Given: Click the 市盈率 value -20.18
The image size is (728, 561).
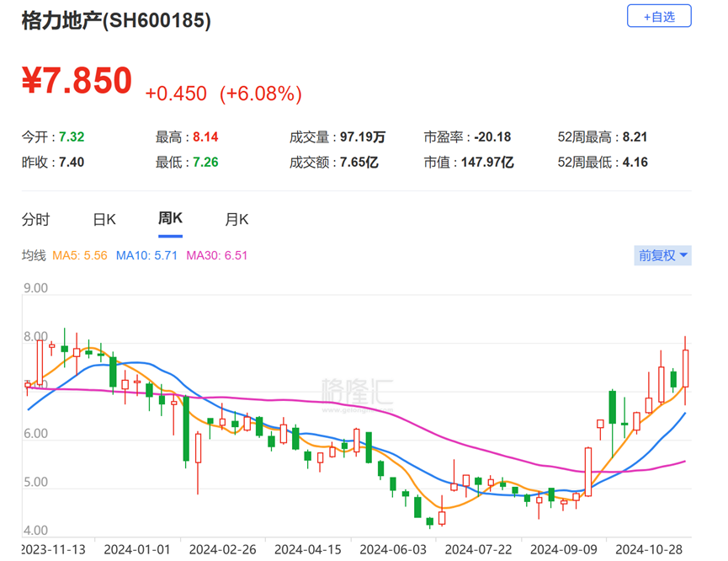Looking at the screenshot, I should [x=492, y=137].
